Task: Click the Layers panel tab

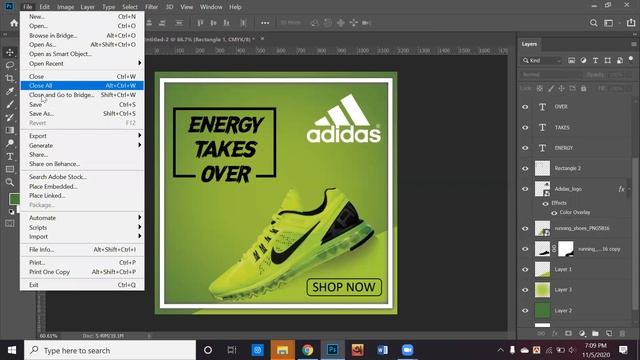Action: (529, 44)
